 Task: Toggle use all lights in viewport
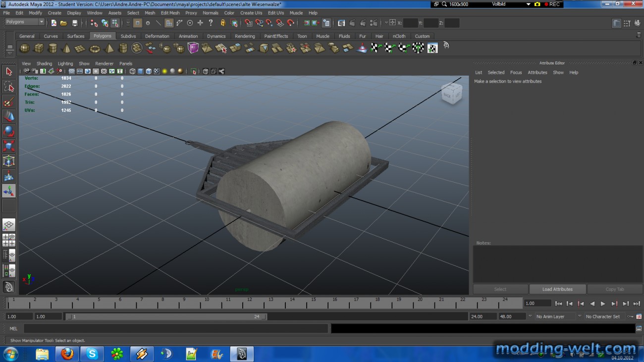click(x=164, y=71)
